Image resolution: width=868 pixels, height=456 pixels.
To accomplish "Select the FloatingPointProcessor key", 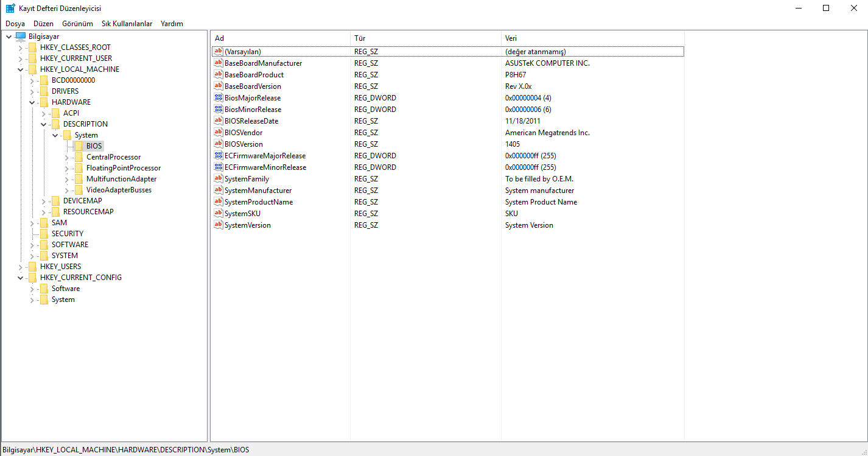I will point(124,168).
